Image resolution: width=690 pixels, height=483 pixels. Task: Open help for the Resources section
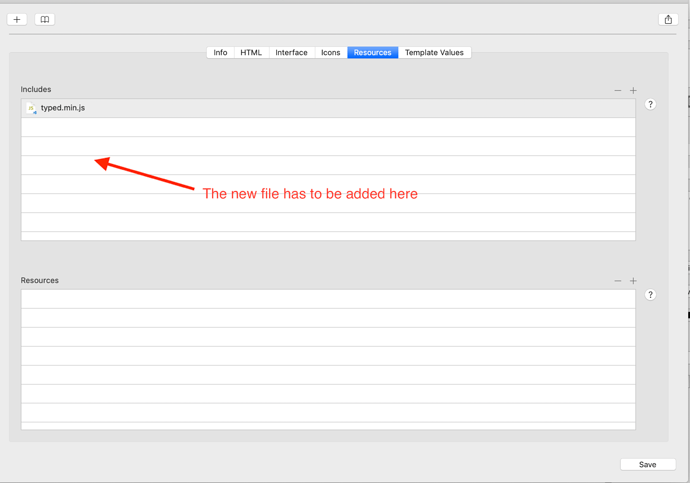pos(650,295)
